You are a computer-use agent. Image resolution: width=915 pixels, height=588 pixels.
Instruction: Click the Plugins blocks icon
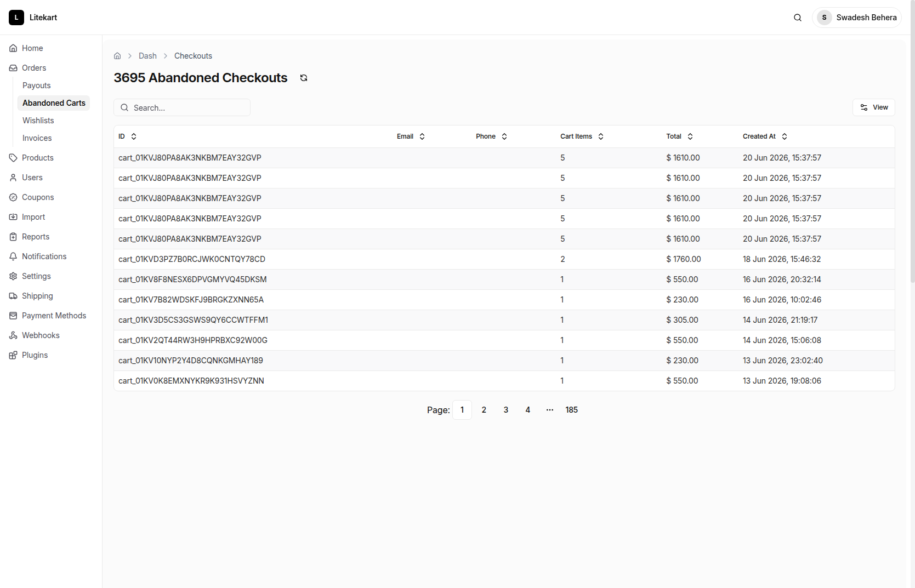point(13,355)
